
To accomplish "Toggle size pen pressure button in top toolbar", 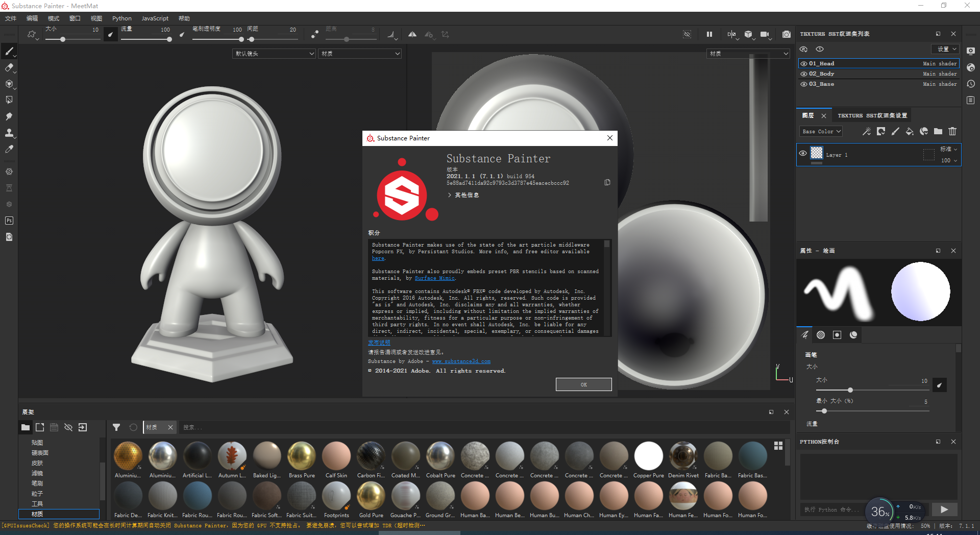I will pyautogui.click(x=110, y=34).
